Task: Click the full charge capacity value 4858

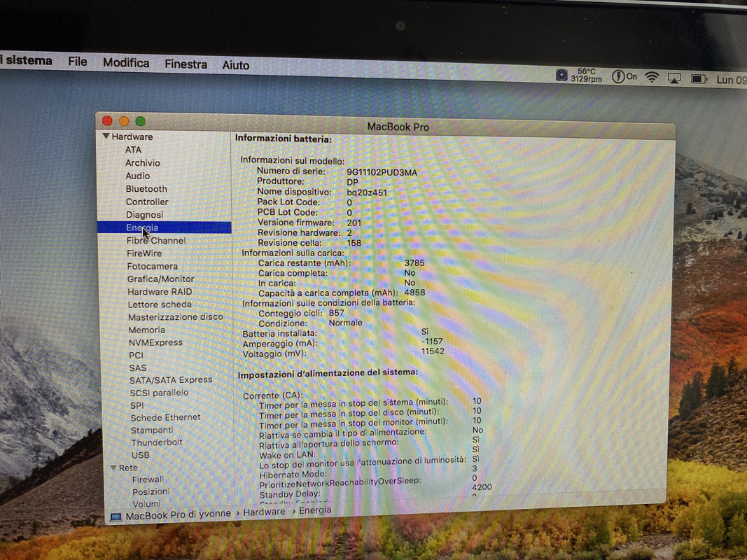Action: (x=414, y=293)
